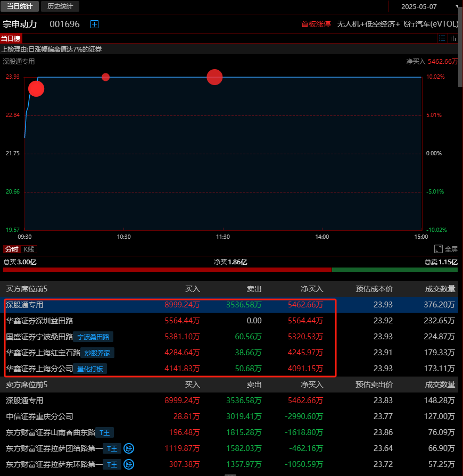Click the 首板涨停 label
Image resolution: width=463 pixels, height=476 pixels.
[316, 24]
